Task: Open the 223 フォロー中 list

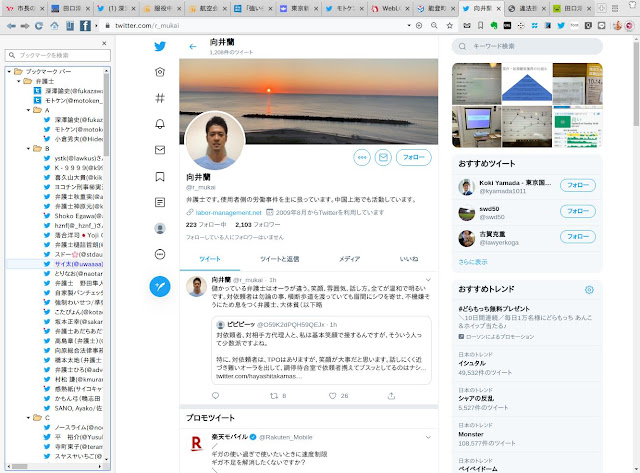Action: 206,225
